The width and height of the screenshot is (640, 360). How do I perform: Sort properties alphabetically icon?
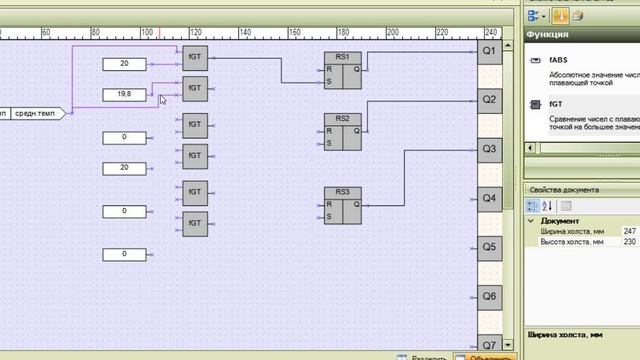(x=547, y=206)
